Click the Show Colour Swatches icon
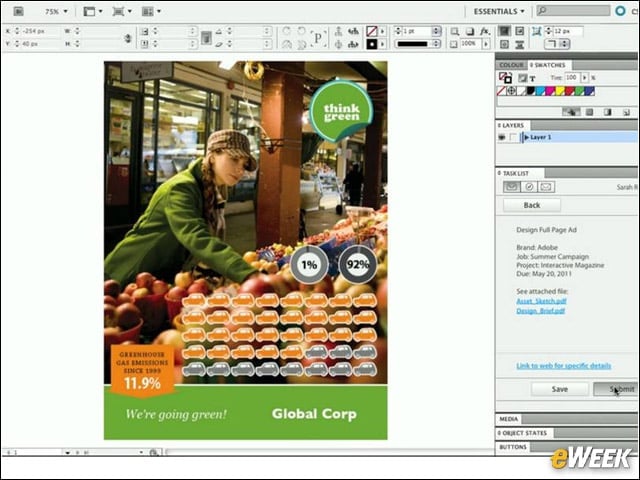 tap(589, 112)
